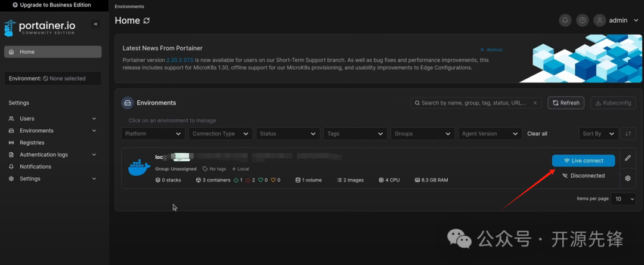The width and height of the screenshot is (644, 265).
Task: Click the admin user avatar icon
Action: 600,20
